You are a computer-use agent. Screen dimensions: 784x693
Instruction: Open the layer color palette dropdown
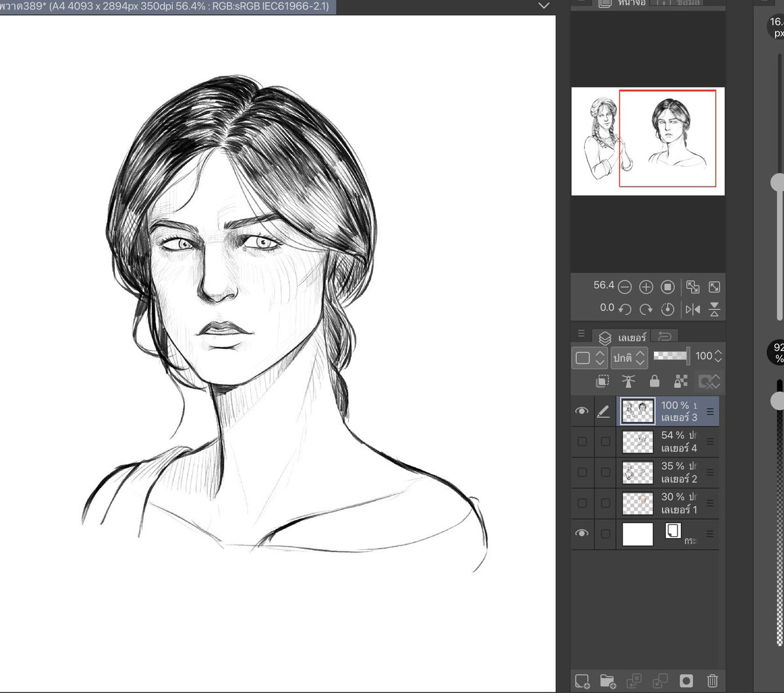[590, 357]
